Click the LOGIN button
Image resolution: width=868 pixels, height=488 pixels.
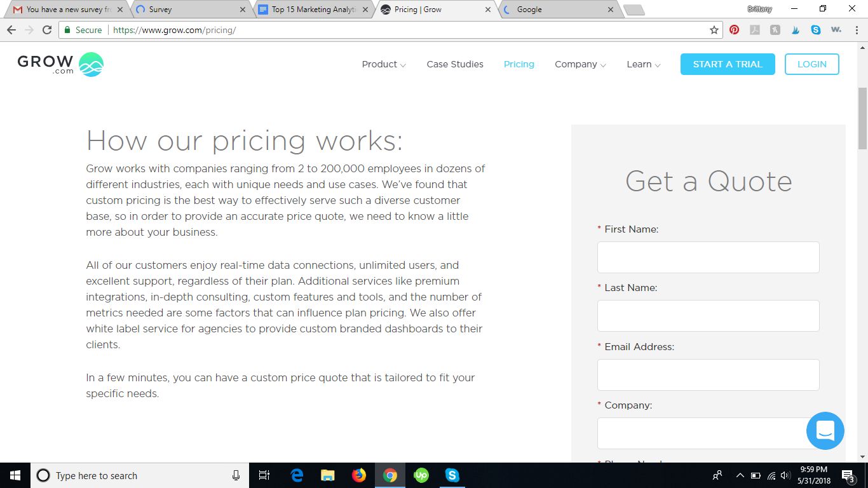click(812, 64)
